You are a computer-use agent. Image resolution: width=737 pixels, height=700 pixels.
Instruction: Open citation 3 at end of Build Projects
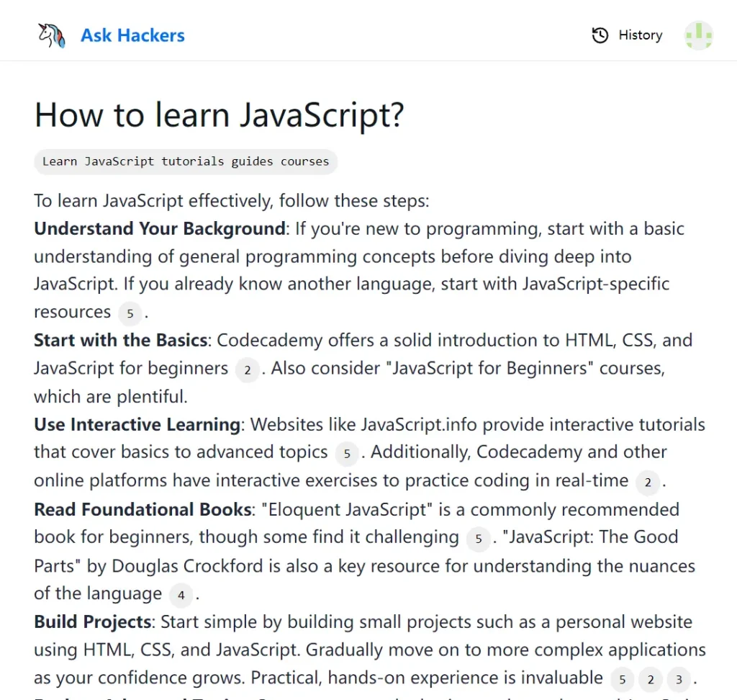pos(678,679)
